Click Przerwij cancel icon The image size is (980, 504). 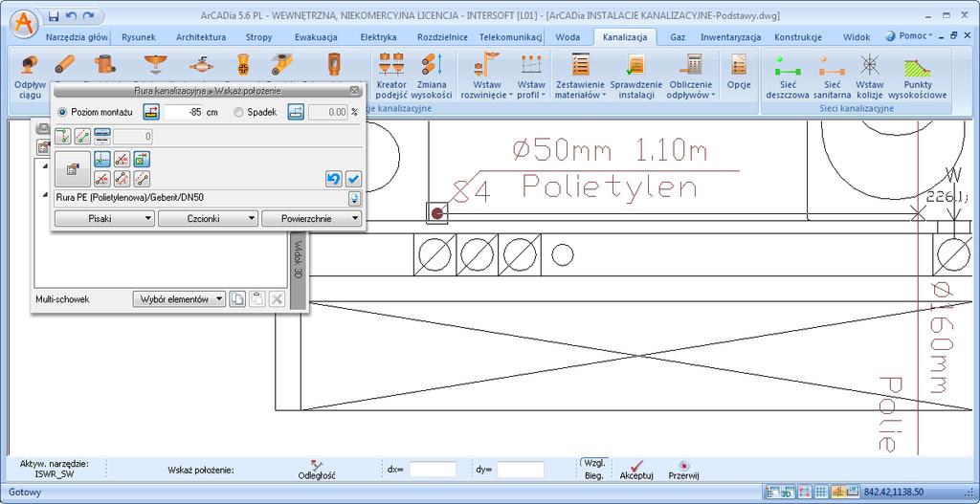[x=683, y=471]
